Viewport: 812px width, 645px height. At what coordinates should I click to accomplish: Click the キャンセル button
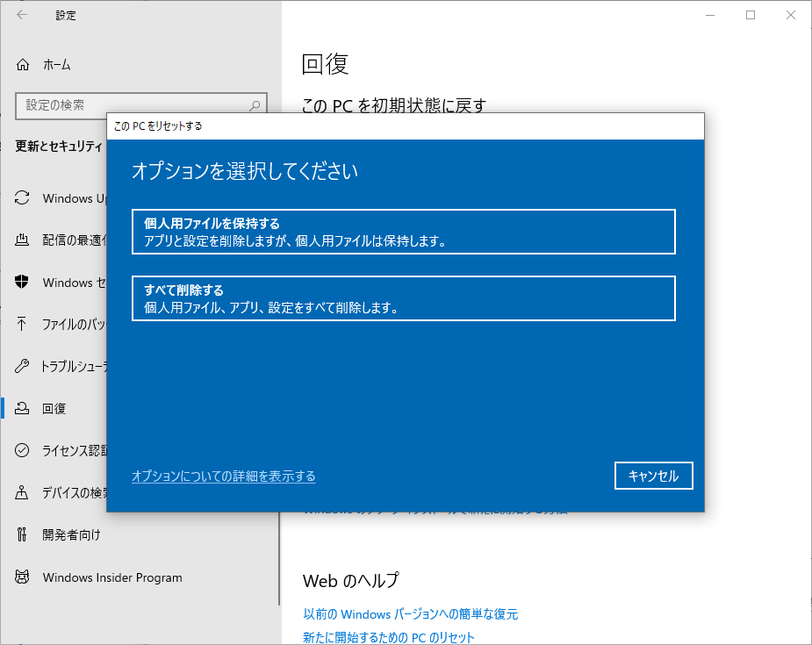[653, 476]
